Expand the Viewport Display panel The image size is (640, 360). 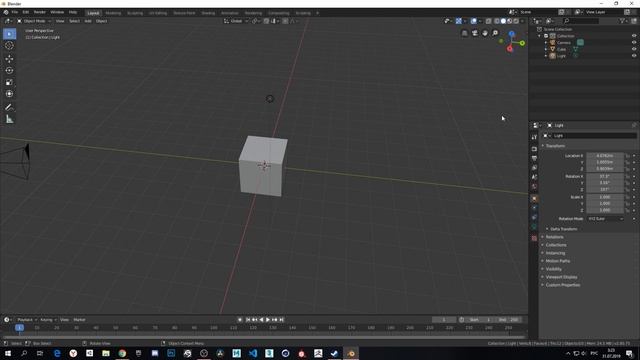pos(561,277)
